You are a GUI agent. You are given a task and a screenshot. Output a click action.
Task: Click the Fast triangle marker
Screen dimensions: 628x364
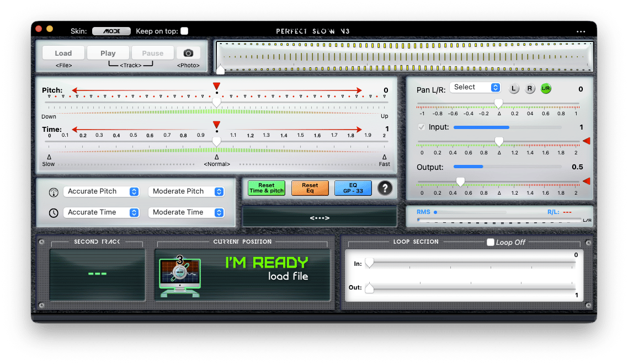(385, 157)
